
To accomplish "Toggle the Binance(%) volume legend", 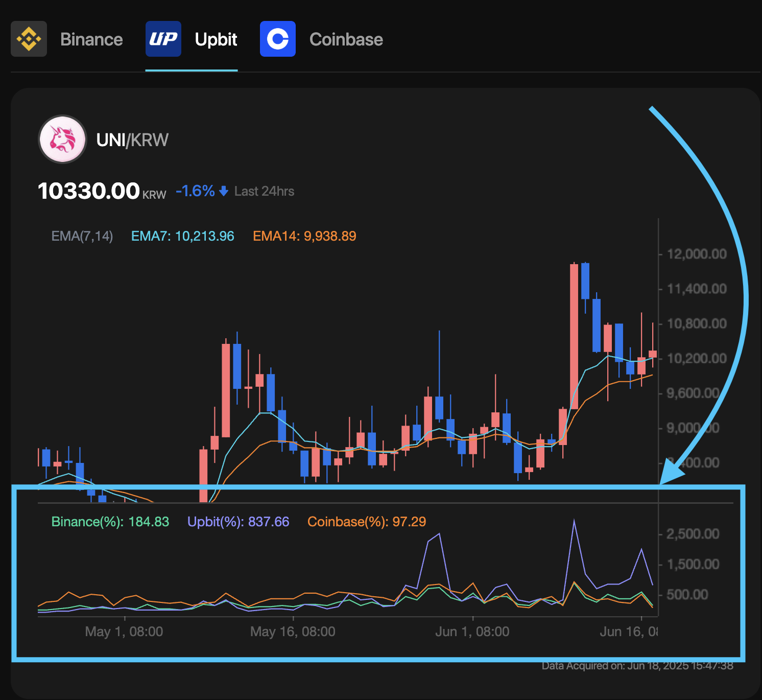I will 110,522.
